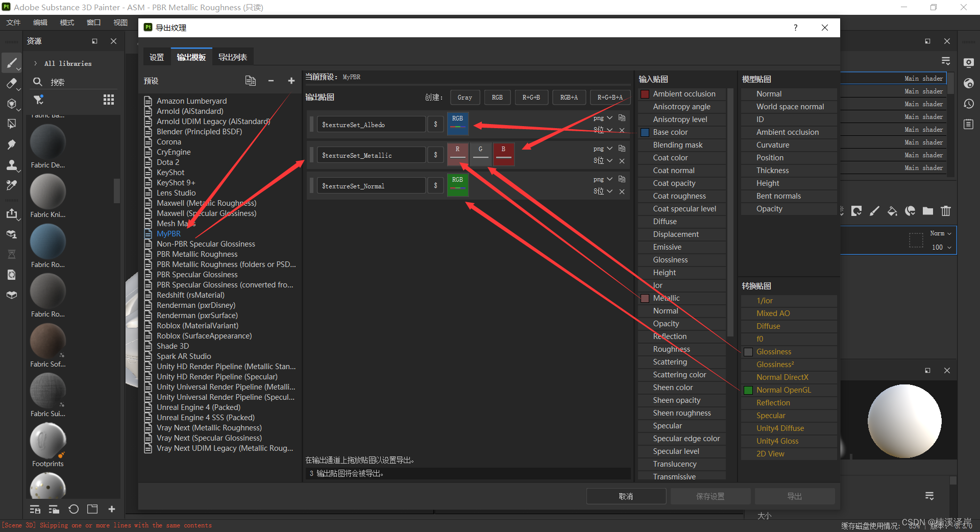Click the R channel slot of Metallic map
The height and width of the screenshot is (532, 980).
[x=458, y=154]
